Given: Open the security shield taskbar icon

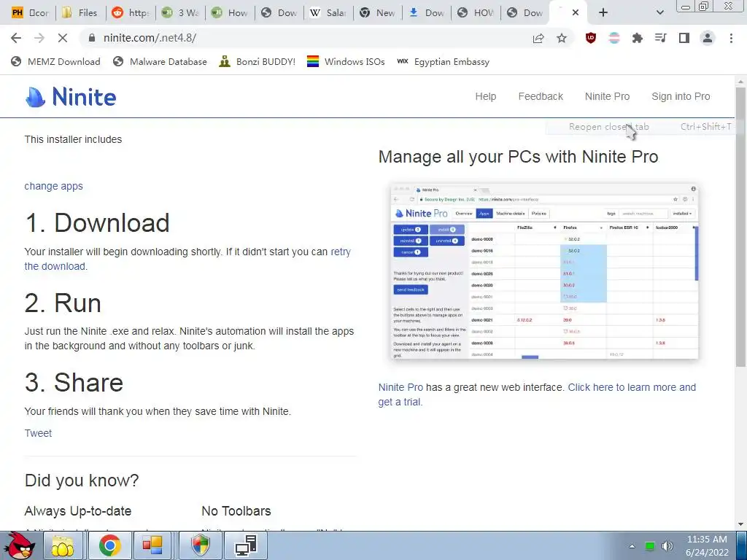Looking at the screenshot, I should click(200, 545).
